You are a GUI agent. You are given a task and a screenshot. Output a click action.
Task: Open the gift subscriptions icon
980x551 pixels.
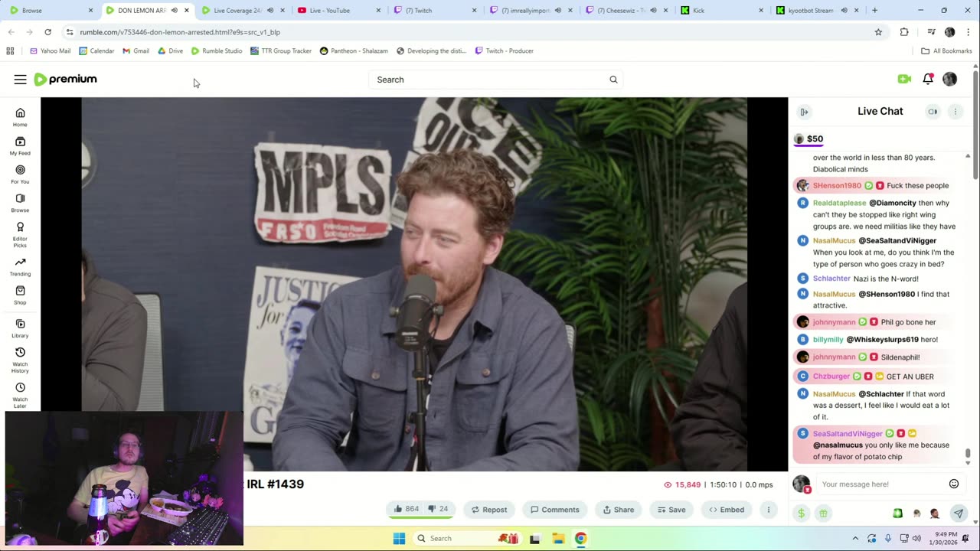pos(823,514)
